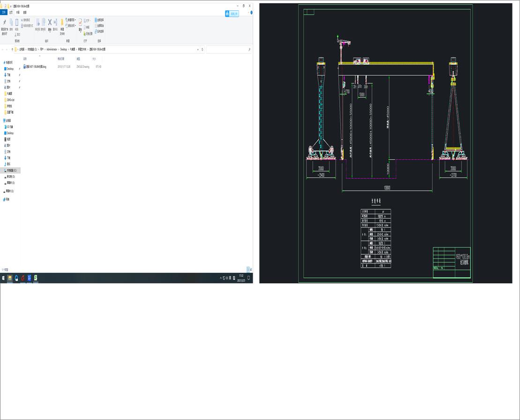Open Properties (属性) via ribbon icon
Image resolution: width=520 pixels, height=420 pixels.
click(x=80, y=23)
